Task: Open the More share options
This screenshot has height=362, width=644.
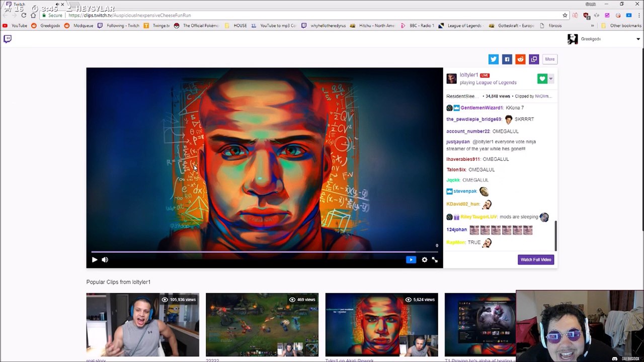Action: coord(550,59)
